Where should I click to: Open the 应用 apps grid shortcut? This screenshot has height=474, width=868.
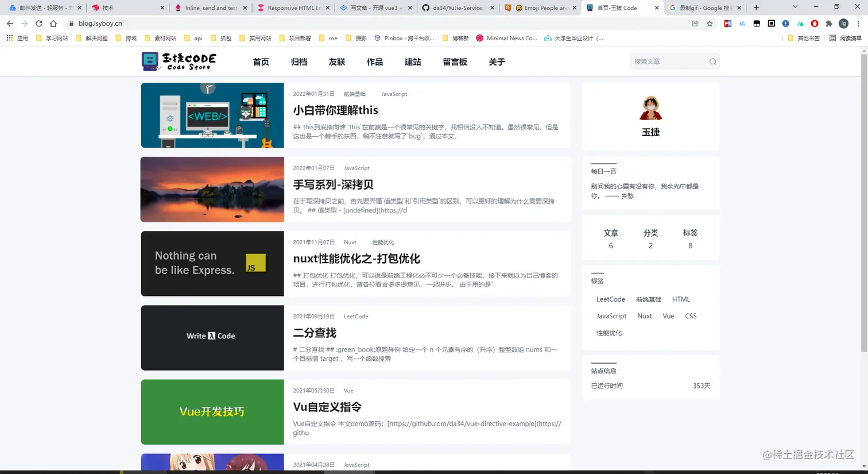(x=17, y=38)
